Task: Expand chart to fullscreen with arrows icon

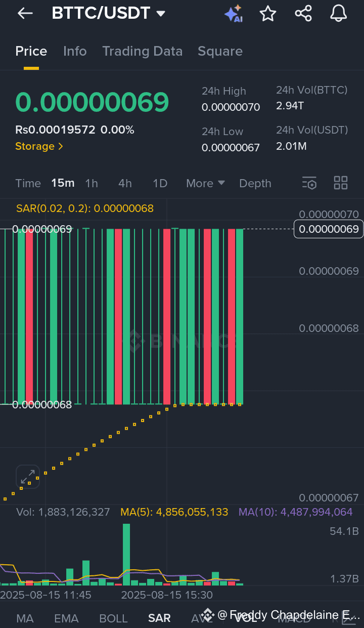Action: 28,477
